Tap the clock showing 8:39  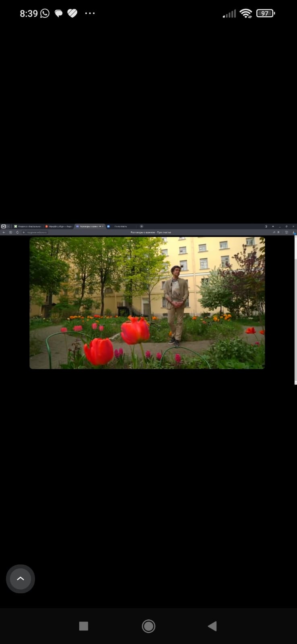29,13
